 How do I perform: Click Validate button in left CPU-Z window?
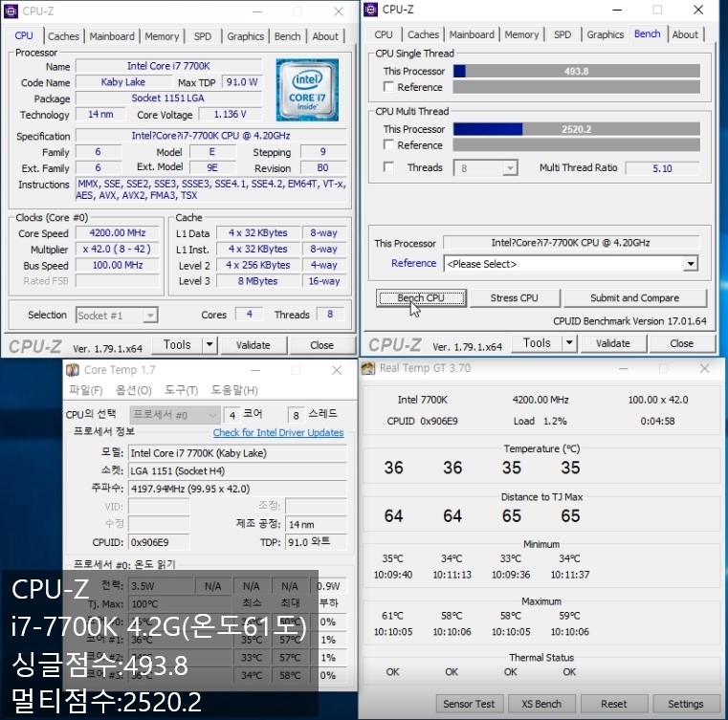(x=254, y=345)
